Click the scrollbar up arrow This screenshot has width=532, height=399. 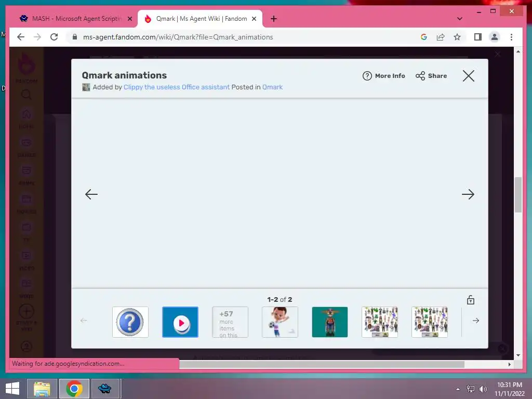pyautogui.click(x=518, y=51)
